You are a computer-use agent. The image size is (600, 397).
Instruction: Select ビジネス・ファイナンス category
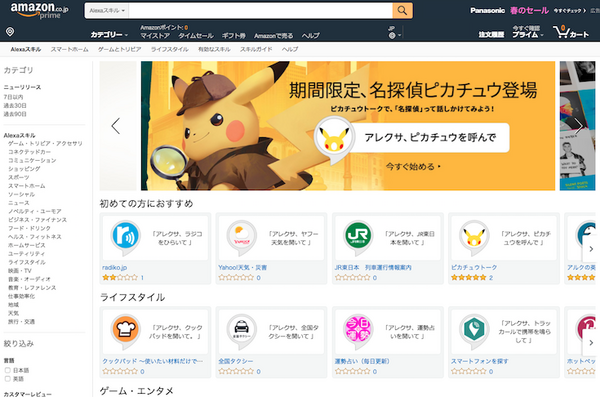click(x=38, y=220)
